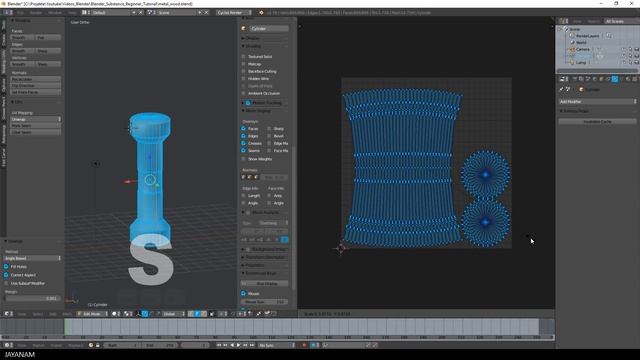Screen dimensions: 640x360
Task: Click the face normals display icon
Action: (256, 177)
